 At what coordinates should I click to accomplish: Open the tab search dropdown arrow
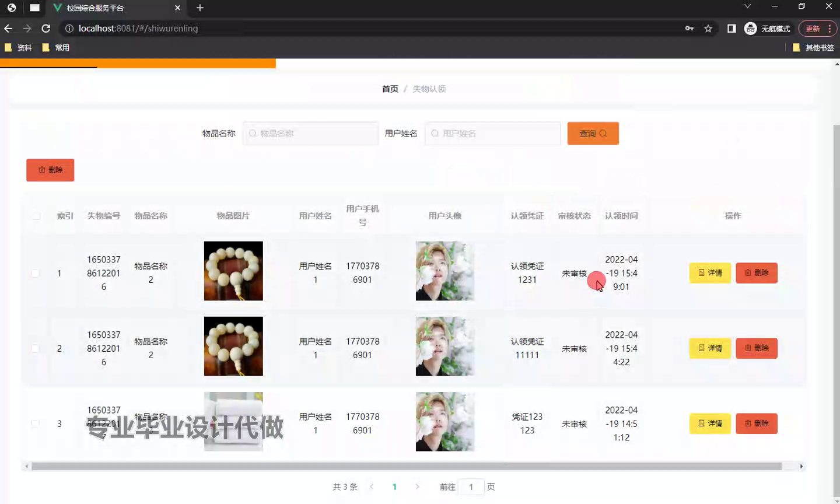point(747,6)
